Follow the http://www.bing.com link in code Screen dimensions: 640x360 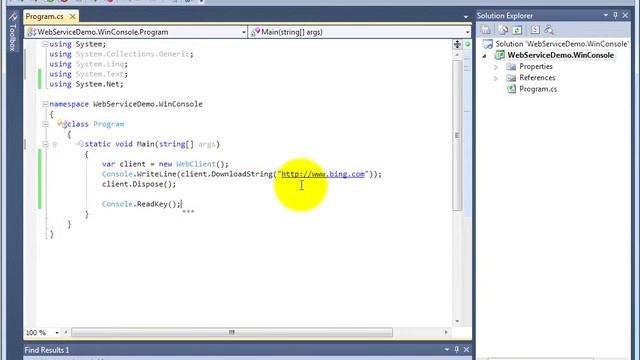pyautogui.click(x=323, y=174)
